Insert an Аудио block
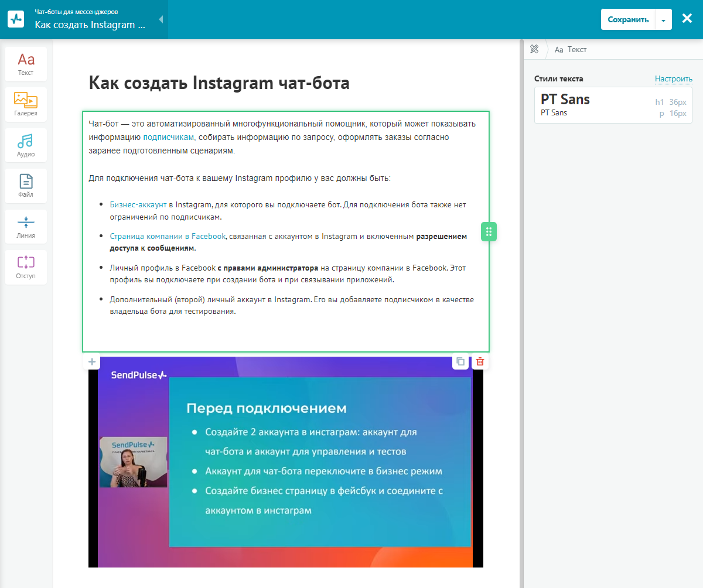 tap(26, 146)
